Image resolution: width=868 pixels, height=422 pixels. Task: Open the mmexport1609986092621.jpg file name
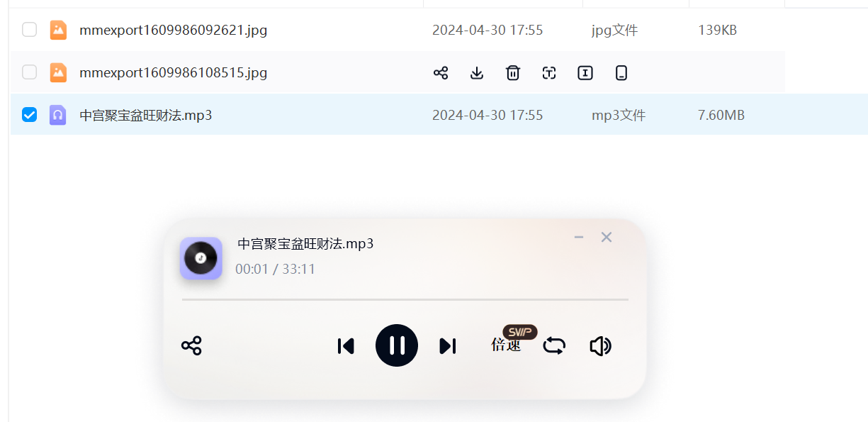pos(174,30)
